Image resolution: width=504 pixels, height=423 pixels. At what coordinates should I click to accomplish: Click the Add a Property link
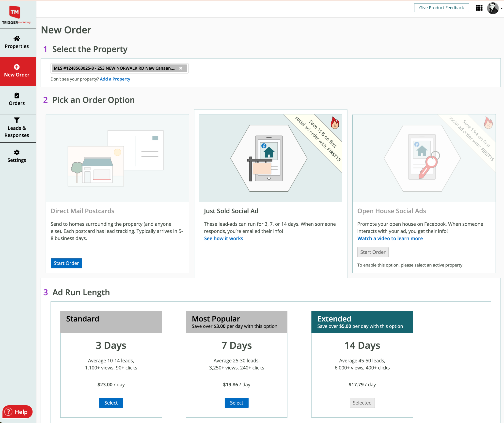115,79
